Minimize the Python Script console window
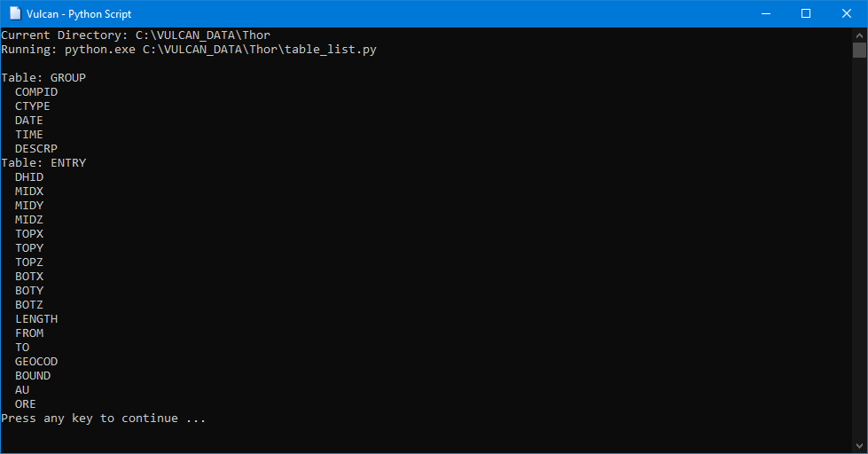The width and height of the screenshot is (868, 454). tap(764, 13)
